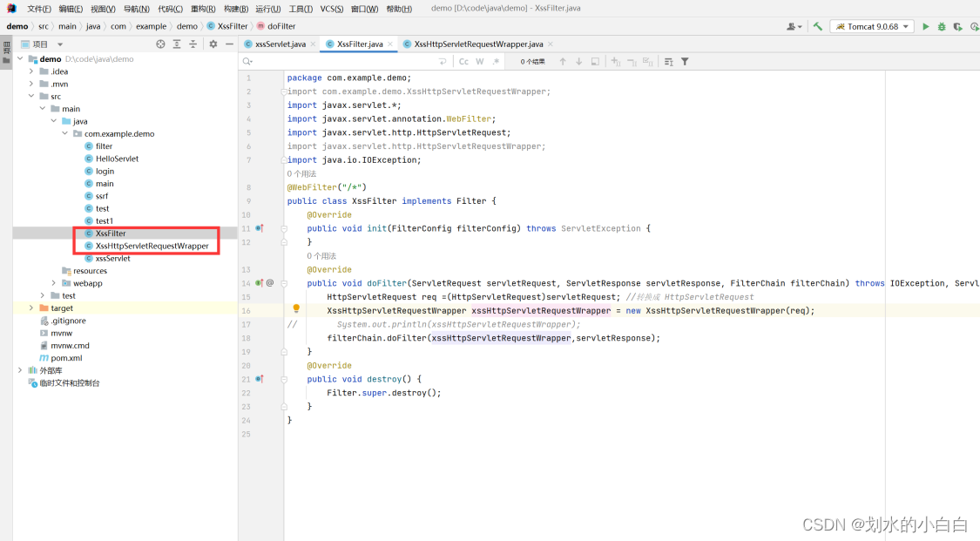980x541 pixels.
Task: Go to next search occurrence arrow
Action: (578, 61)
